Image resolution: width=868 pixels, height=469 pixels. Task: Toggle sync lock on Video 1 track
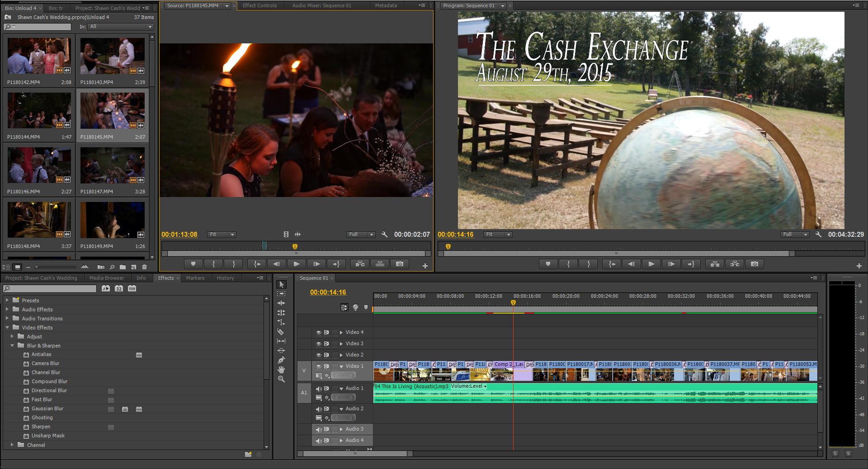[x=326, y=366]
